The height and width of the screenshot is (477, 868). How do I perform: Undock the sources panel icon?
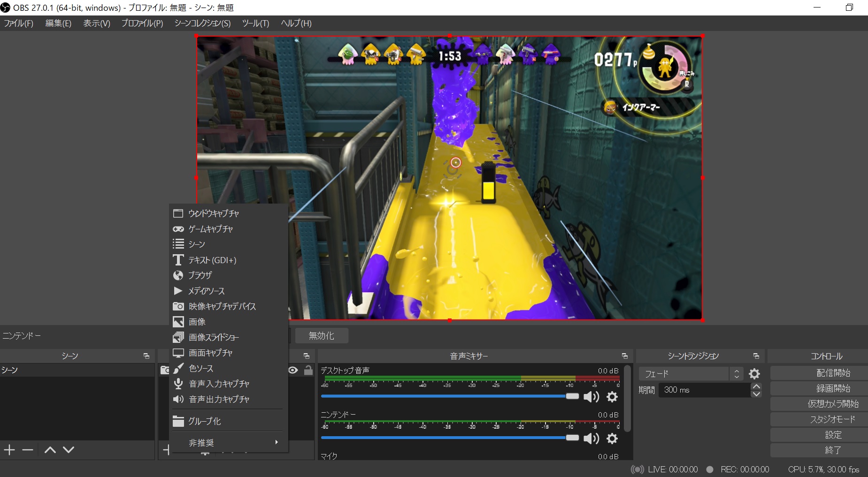(307, 356)
